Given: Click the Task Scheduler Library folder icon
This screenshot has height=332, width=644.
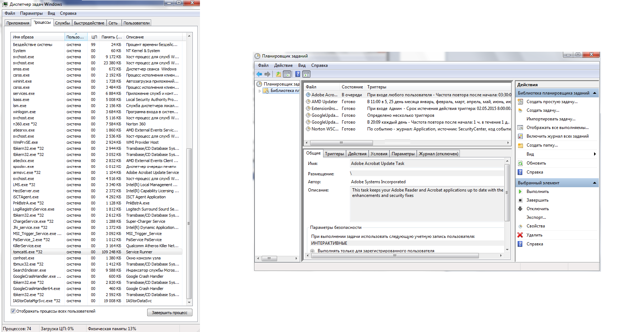Looking at the screenshot, I should (266, 91).
